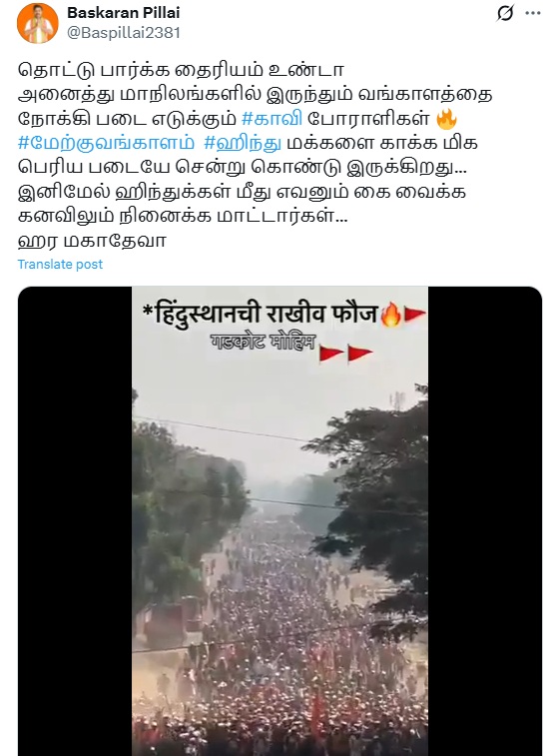The width and height of the screenshot is (548, 756).
Task: Click the गडकोट मोहिम subtitle in video
Action: 263,342
